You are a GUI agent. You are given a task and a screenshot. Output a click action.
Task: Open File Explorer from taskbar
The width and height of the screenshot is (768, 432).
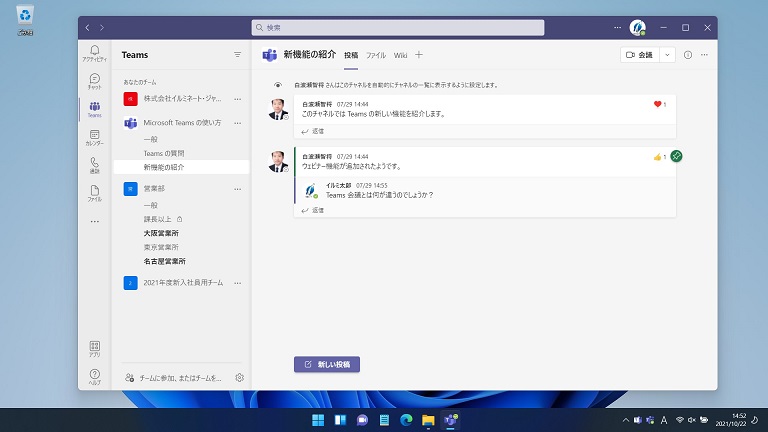point(428,420)
